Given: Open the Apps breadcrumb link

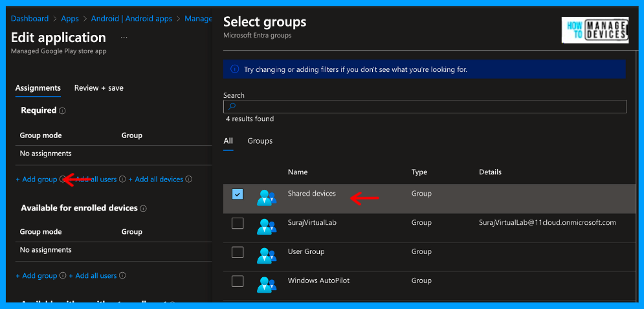Looking at the screenshot, I should click(x=70, y=19).
